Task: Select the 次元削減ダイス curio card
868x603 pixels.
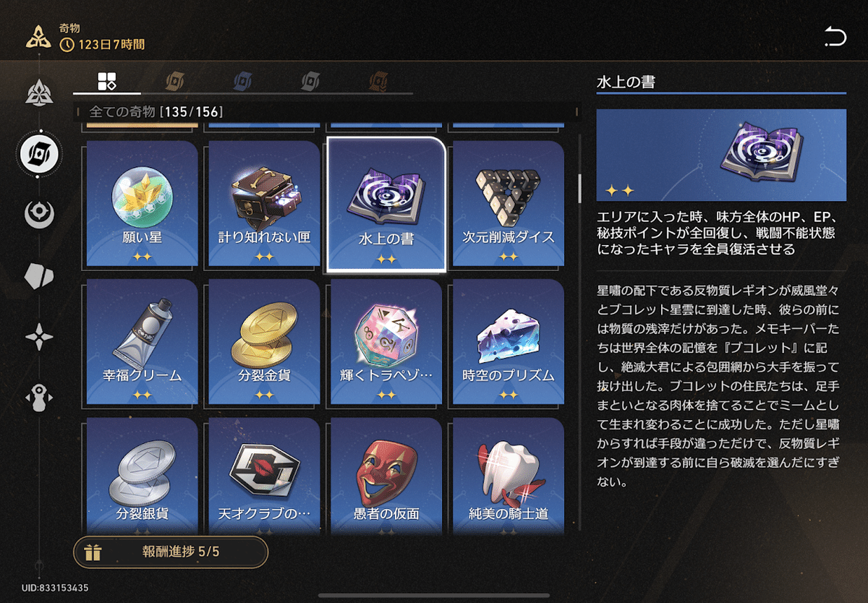Action: point(508,204)
